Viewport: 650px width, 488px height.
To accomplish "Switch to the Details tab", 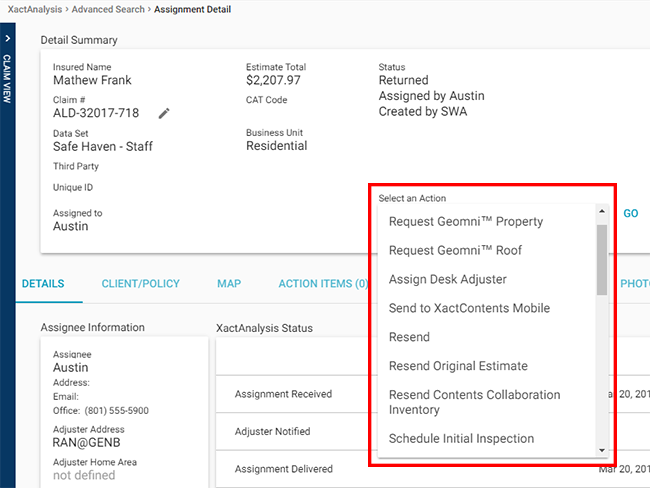I will point(43,284).
